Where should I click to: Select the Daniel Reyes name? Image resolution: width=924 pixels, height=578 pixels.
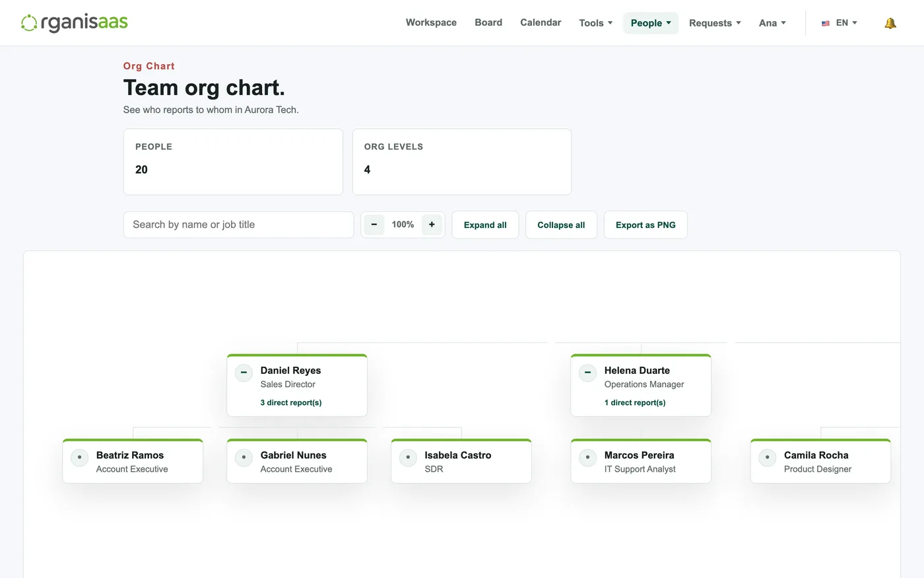coord(290,371)
